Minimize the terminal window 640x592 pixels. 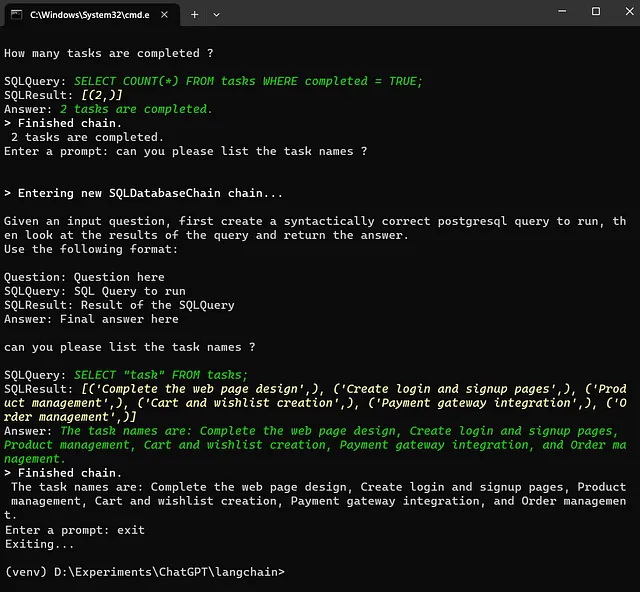click(x=562, y=11)
